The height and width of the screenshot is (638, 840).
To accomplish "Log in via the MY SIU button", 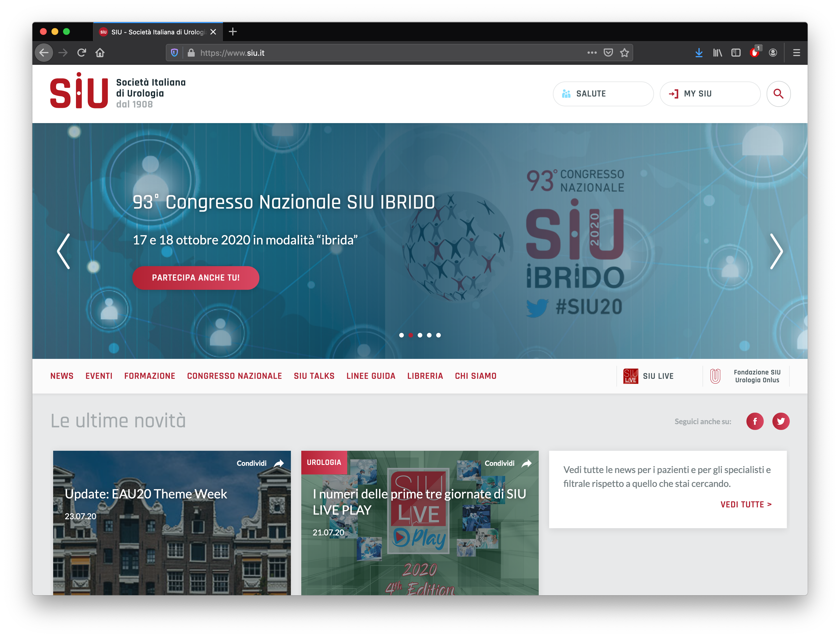I will click(x=710, y=94).
